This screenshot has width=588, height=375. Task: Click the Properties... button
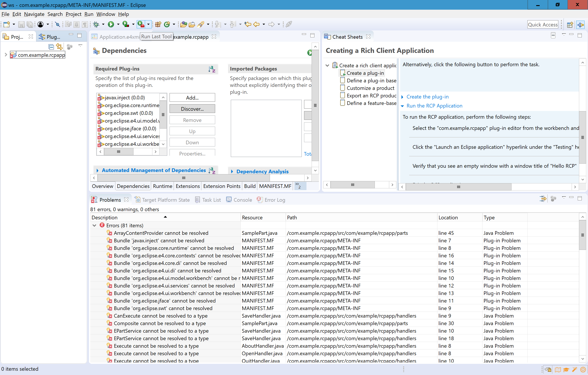pos(192,153)
